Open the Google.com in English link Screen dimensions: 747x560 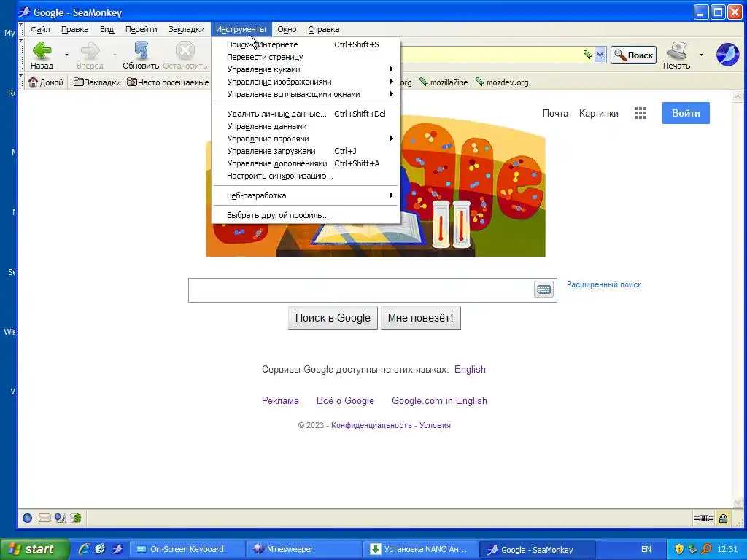coord(439,400)
